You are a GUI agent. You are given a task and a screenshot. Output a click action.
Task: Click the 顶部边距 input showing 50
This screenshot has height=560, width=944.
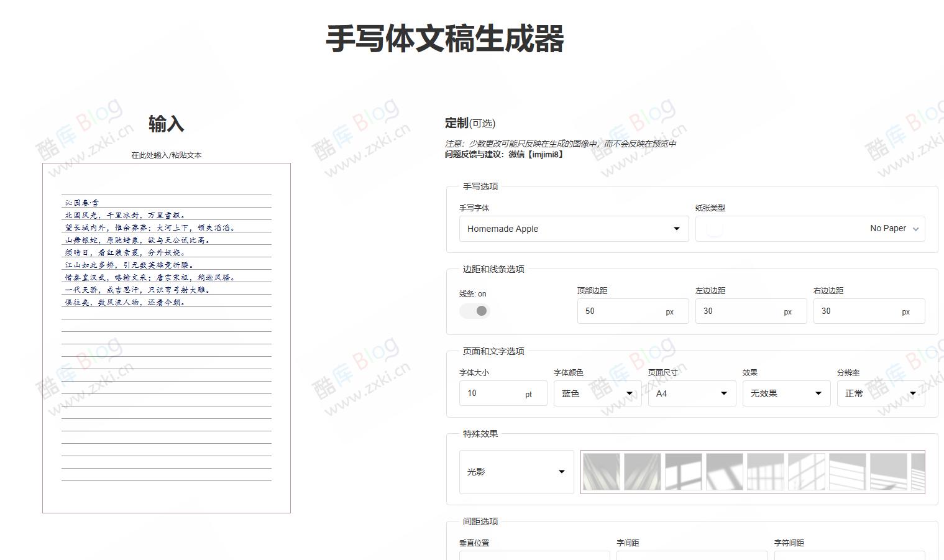tap(632, 311)
